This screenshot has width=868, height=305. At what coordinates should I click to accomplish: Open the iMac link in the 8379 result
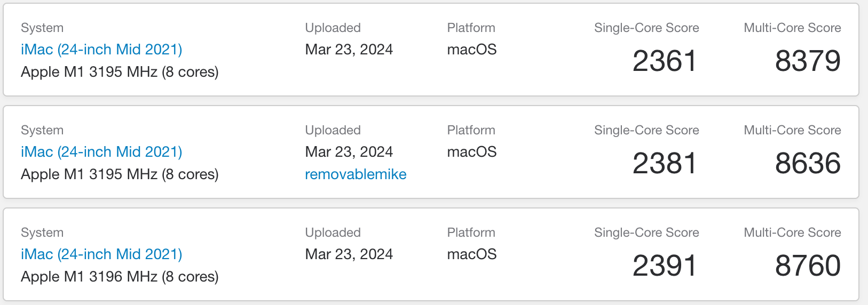click(x=101, y=50)
